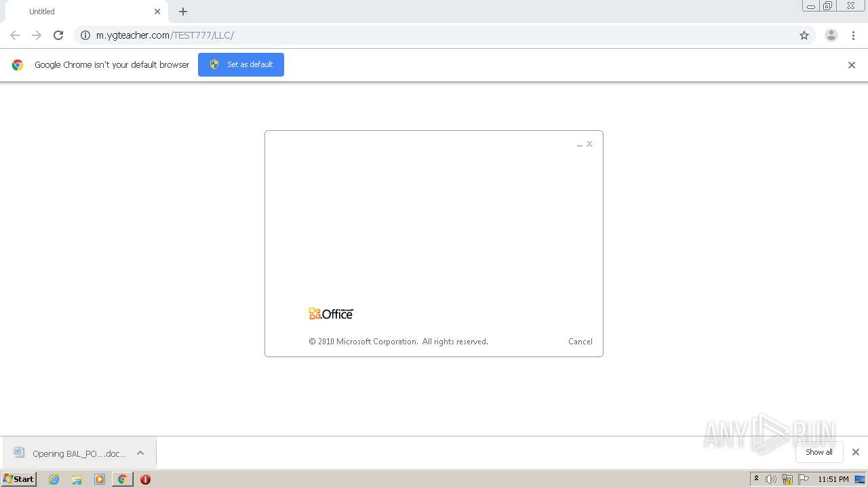This screenshot has width=868, height=488.
Task: Expand download options chevron for BAL_PO doc
Action: pyautogui.click(x=140, y=453)
